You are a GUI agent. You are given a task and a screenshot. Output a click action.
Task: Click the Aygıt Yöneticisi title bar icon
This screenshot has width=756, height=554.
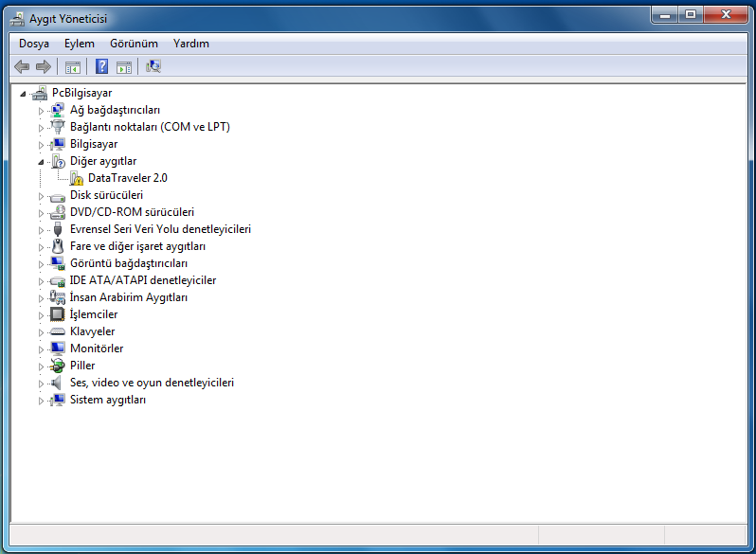coord(17,19)
